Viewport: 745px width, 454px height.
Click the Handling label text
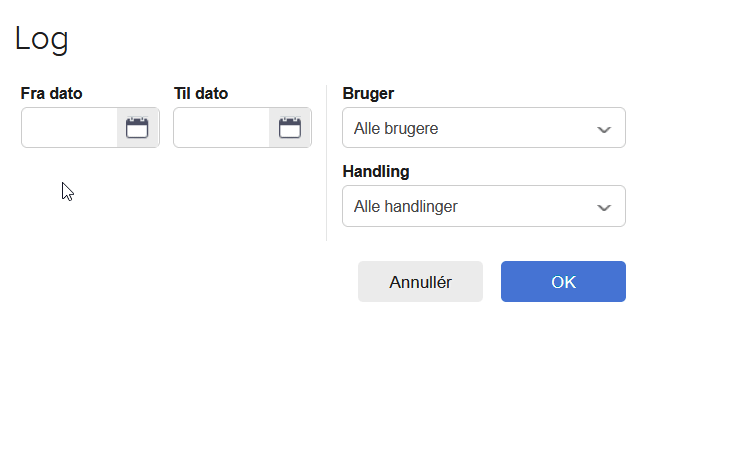(x=376, y=171)
